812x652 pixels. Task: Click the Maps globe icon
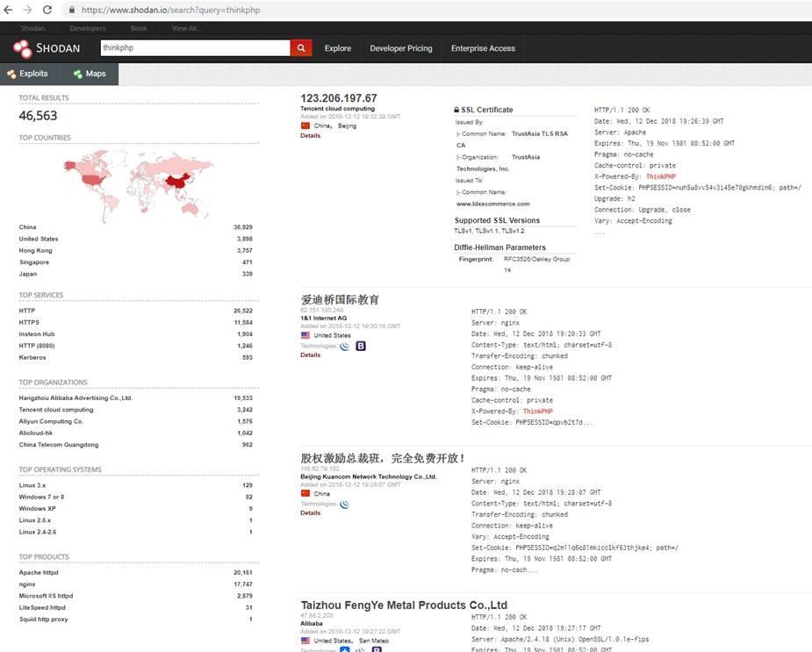pos(78,74)
